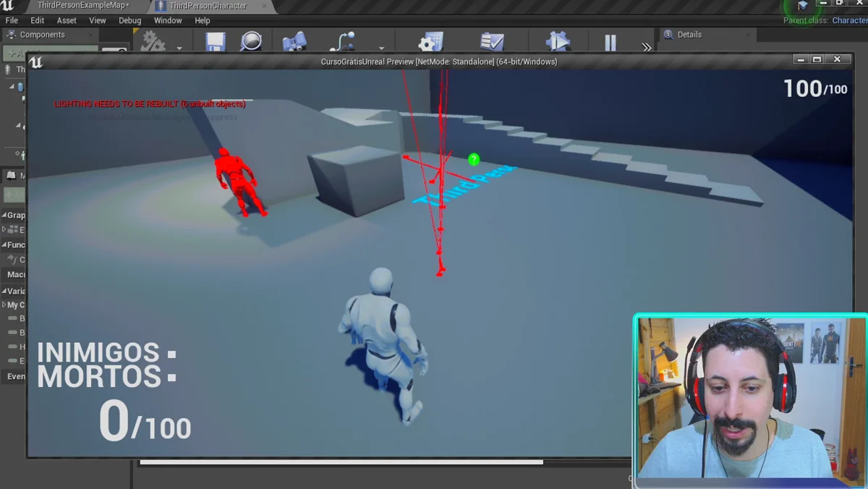Click the Character parent class link
Image resolution: width=868 pixels, height=489 pixels.
pos(850,20)
